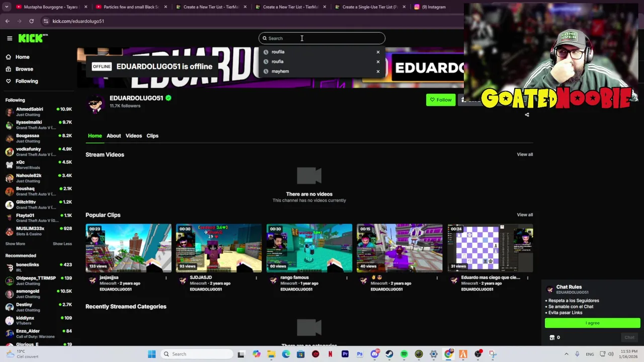Open the Chrome tab search dropdown

[x=7, y=7]
